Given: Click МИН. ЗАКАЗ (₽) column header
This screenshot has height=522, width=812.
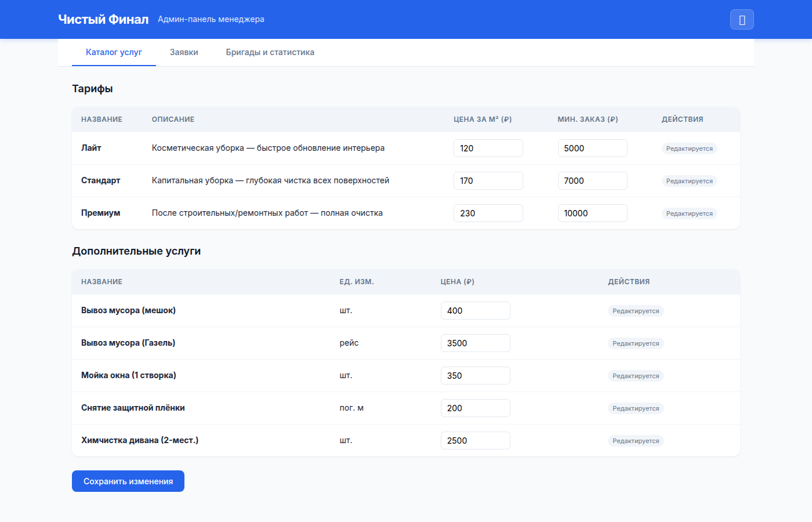Looking at the screenshot, I should tap(588, 119).
